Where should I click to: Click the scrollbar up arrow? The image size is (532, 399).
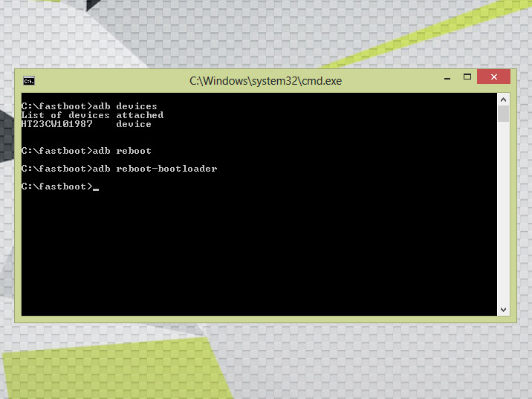(x=503, y=99)
